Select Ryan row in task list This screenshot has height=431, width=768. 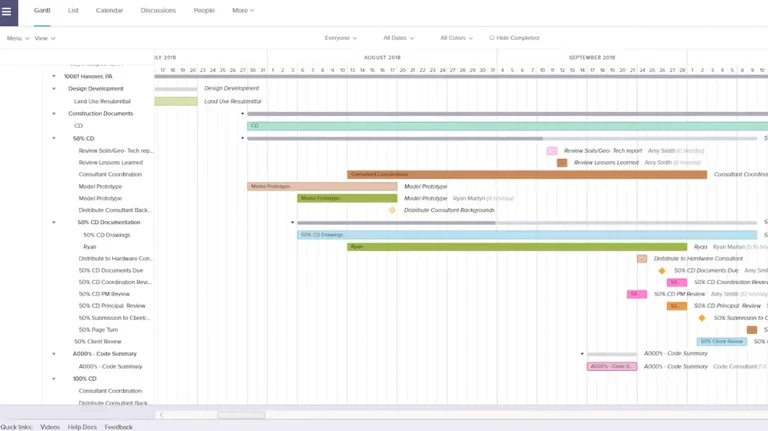coord(90,247)
